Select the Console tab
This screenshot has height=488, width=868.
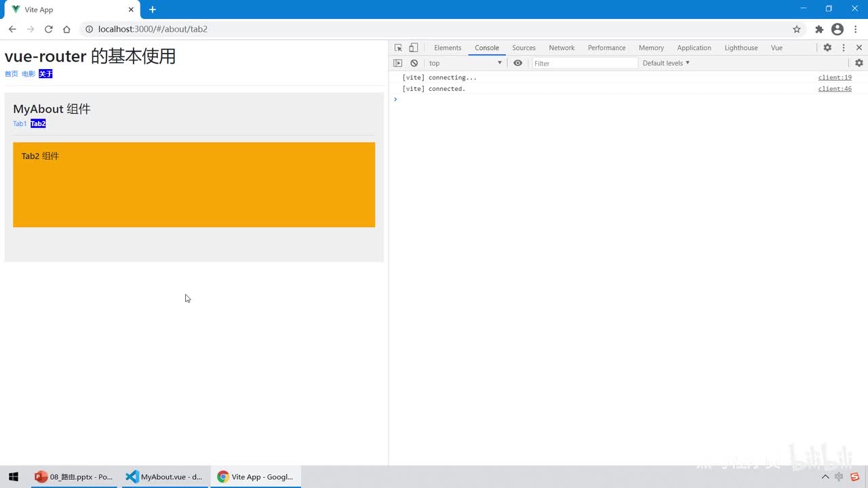click(487, 47)
